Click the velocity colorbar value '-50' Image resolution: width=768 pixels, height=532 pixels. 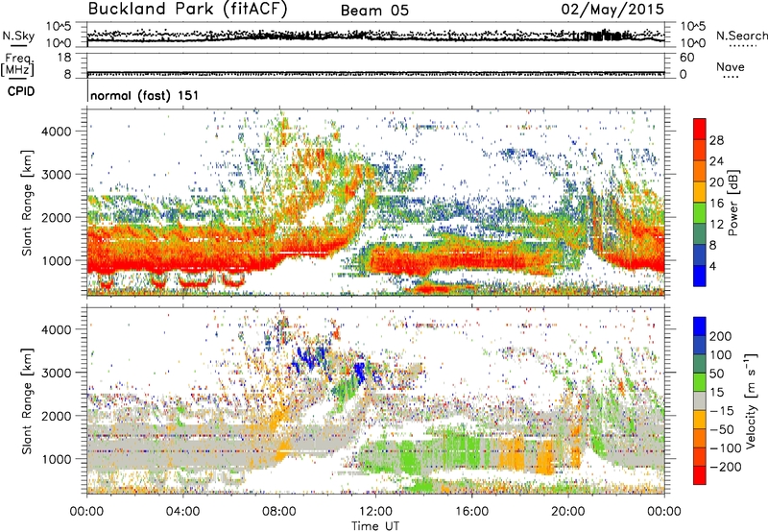(x=722, y=429)
